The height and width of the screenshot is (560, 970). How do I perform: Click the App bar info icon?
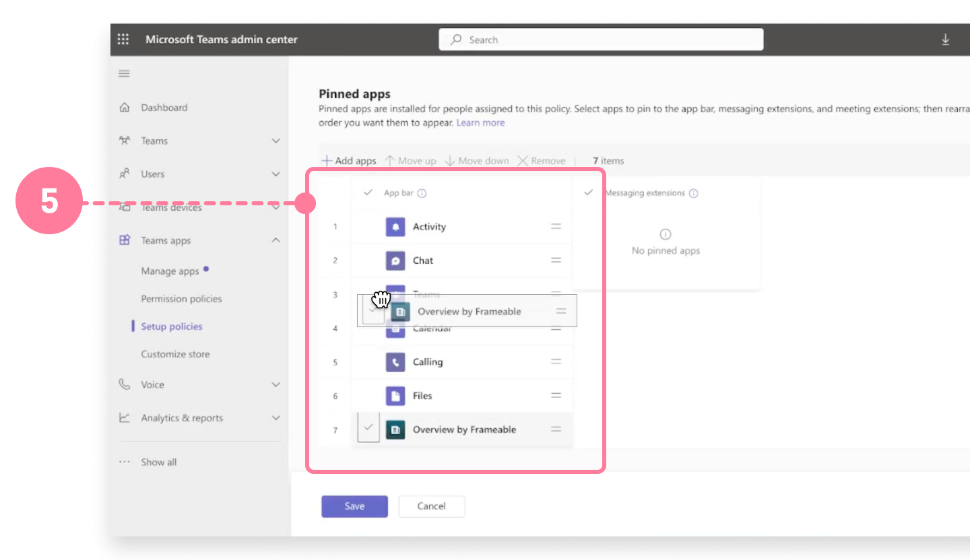pyautogui.click(x=422, y=193)
